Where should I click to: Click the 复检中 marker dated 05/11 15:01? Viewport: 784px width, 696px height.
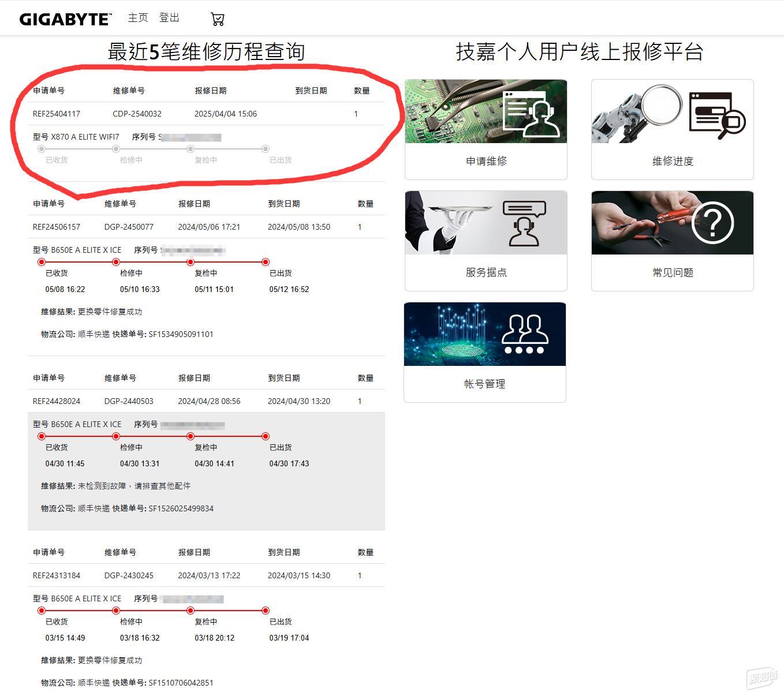(191, 262)
